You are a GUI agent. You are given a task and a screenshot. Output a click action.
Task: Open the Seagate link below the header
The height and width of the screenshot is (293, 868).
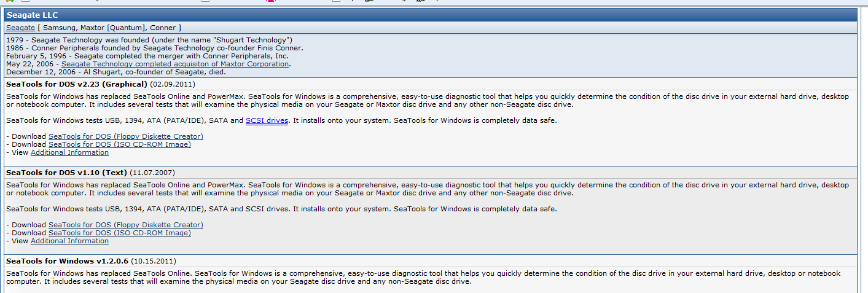(20, 28)
